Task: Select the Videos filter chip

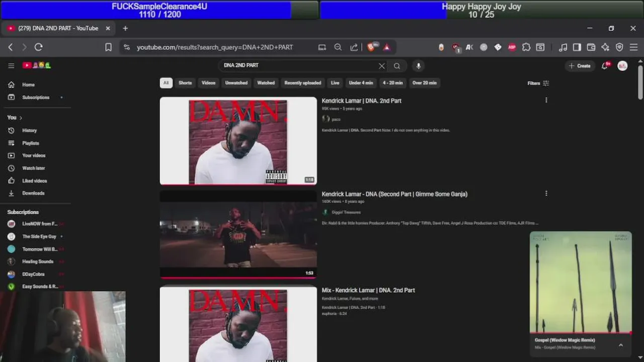Action: [x=209, y=83]
